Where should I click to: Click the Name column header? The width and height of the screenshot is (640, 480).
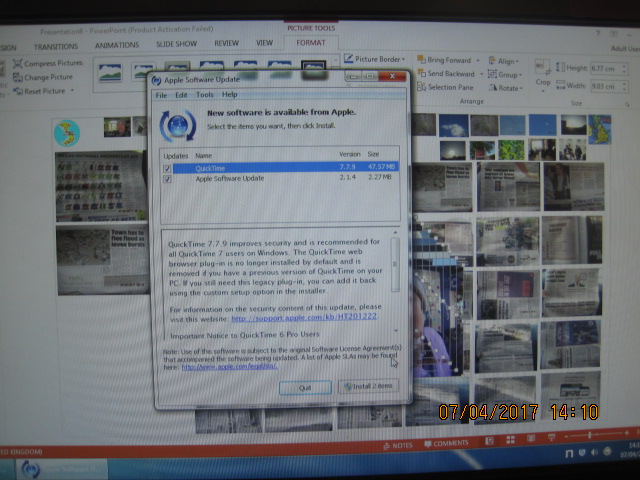point(203,156)
